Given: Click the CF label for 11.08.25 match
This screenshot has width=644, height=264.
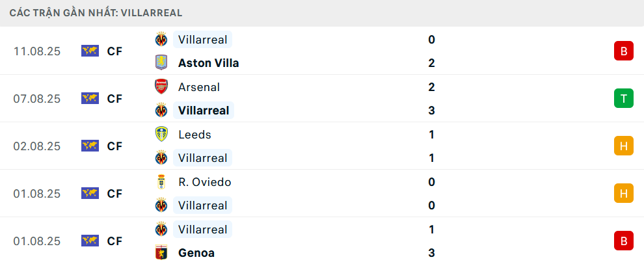Looking at the screenshot, I should click(114, 51).
